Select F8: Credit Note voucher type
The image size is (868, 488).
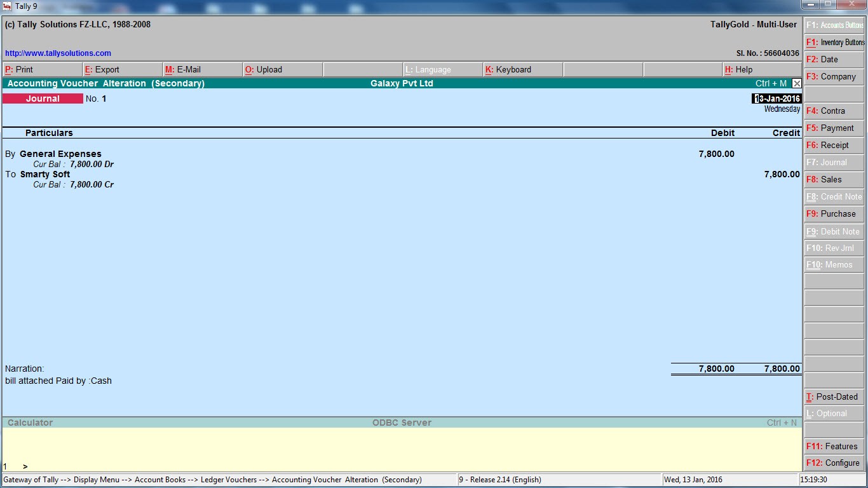(834, 197)
